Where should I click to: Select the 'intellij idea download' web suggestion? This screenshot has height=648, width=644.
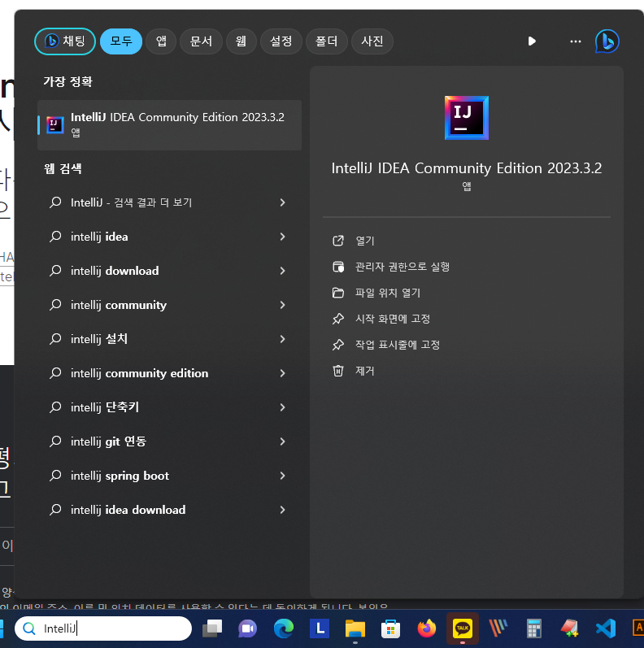coord(169,510)
